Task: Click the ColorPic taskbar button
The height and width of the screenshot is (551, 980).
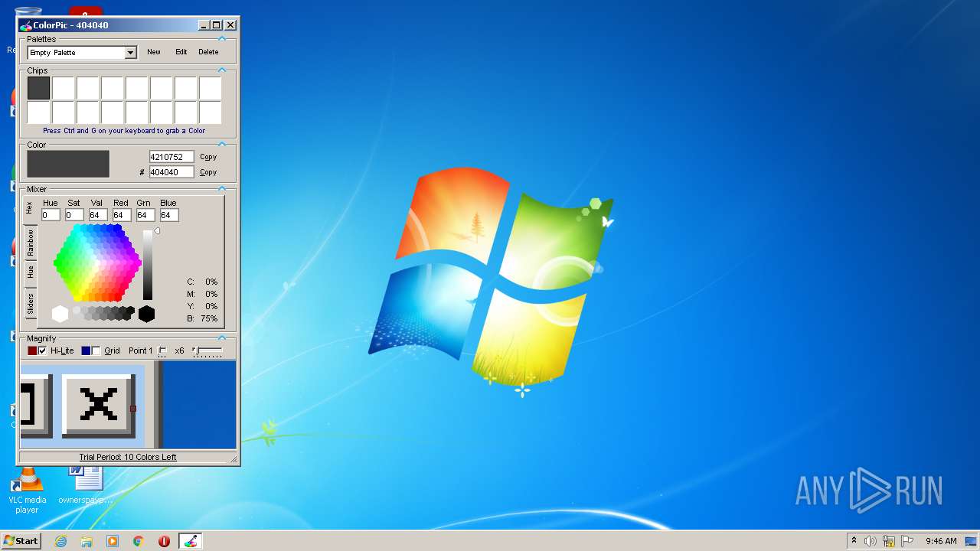Action: coord(191,541)
